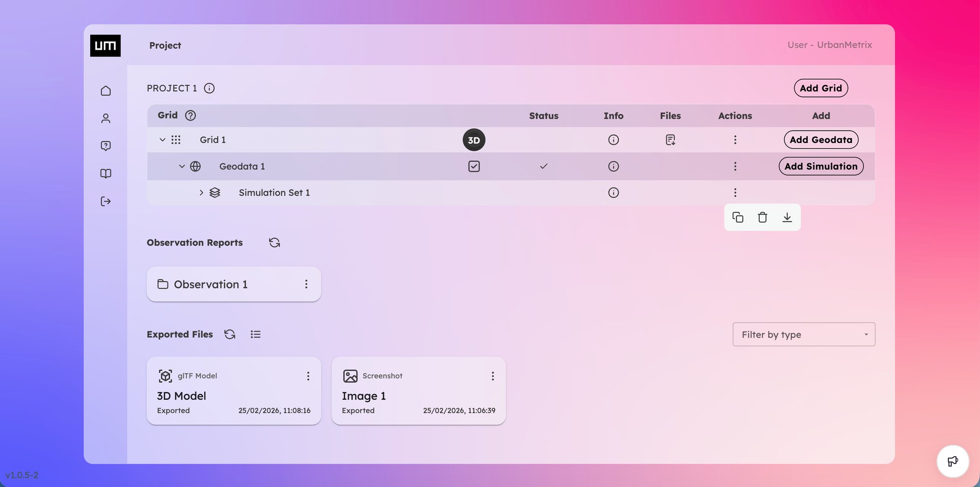
Task: Open the Filter by type dropdown
Action: point(804,334)
